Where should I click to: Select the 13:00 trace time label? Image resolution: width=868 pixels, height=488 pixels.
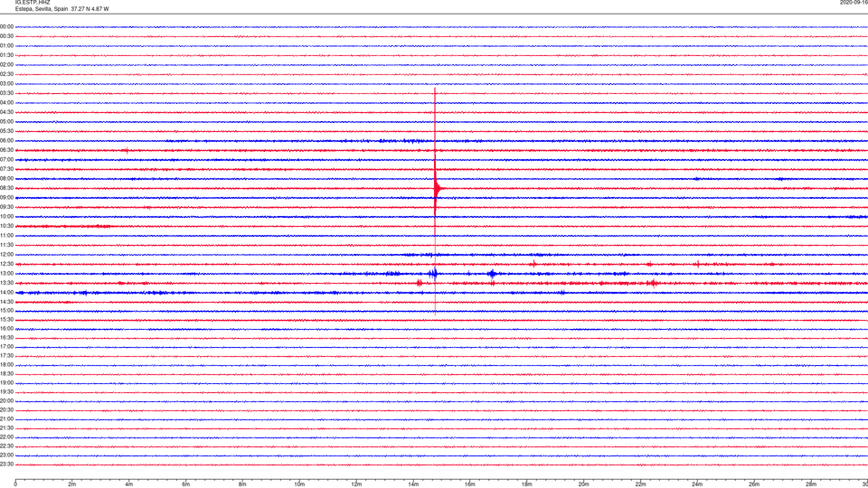pos(6,273)
